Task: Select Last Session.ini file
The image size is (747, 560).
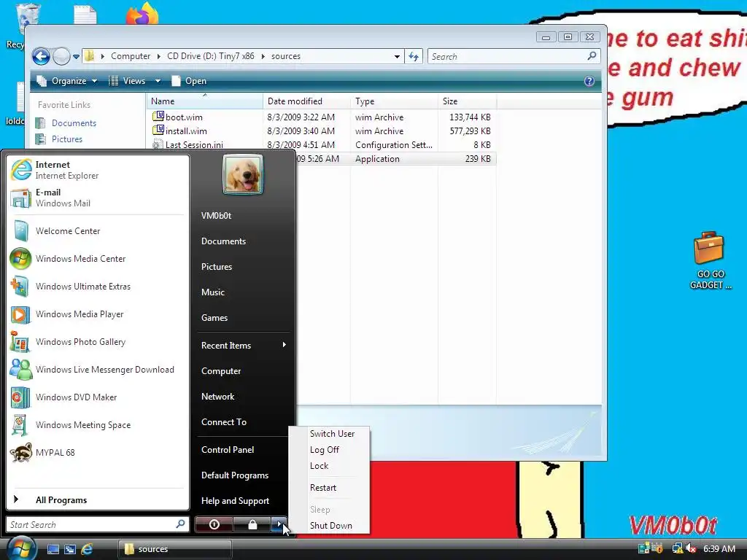Action: (x=194, y=145)
